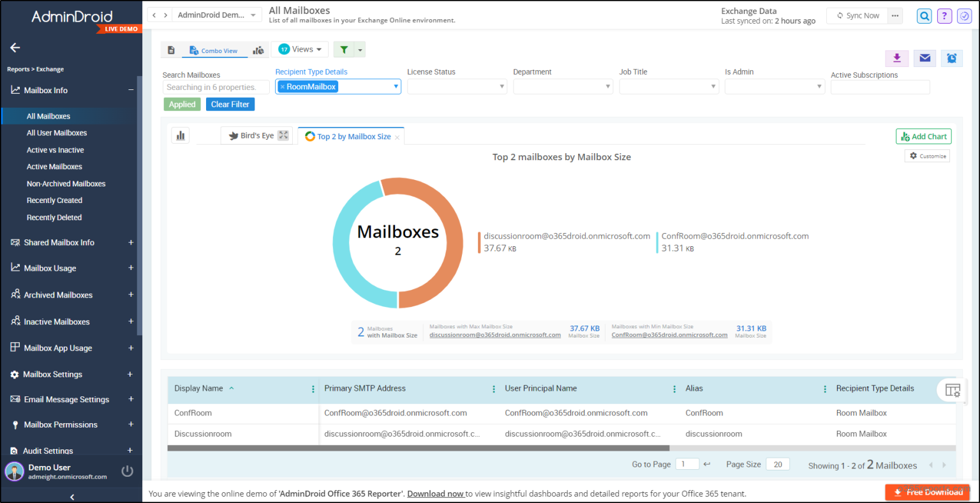Open global search using magnifier icon
980x503 pixels.
tap(924, 15)
